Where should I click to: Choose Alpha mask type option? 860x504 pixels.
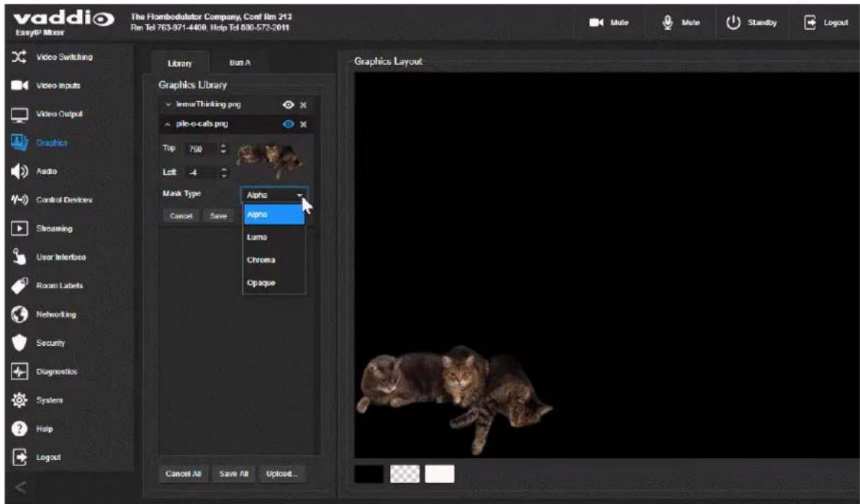coord(273,214)
